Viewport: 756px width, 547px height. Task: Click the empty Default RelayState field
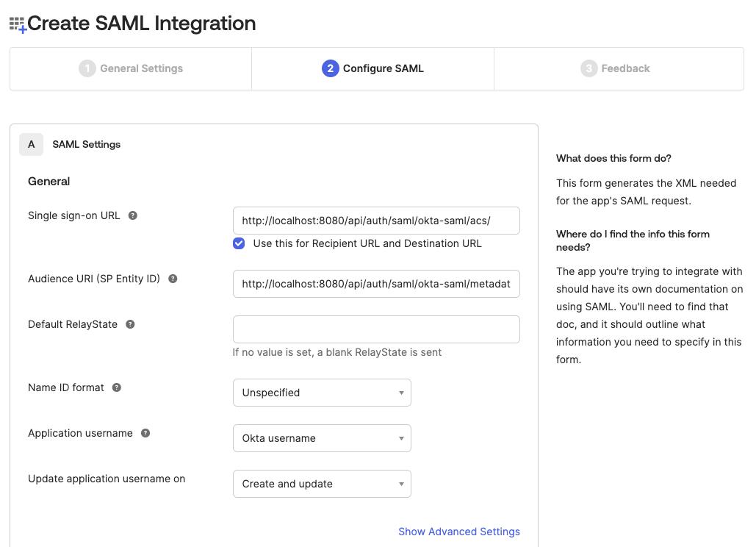(x=376, y=329)
